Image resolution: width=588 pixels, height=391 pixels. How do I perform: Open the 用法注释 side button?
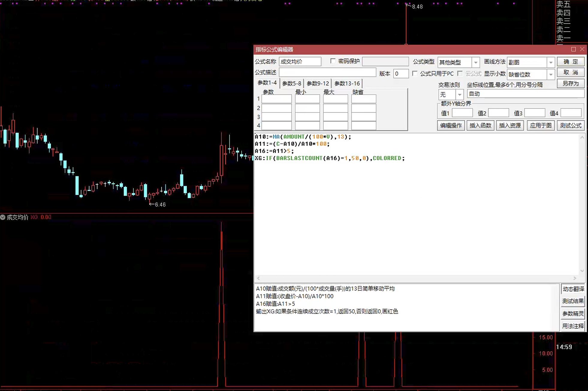coord(573,326)
